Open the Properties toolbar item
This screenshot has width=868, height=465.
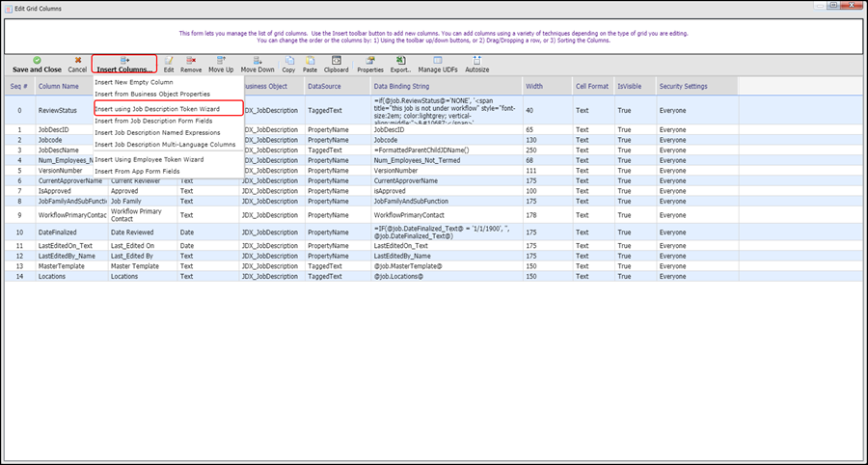click(x=369, y=64)
